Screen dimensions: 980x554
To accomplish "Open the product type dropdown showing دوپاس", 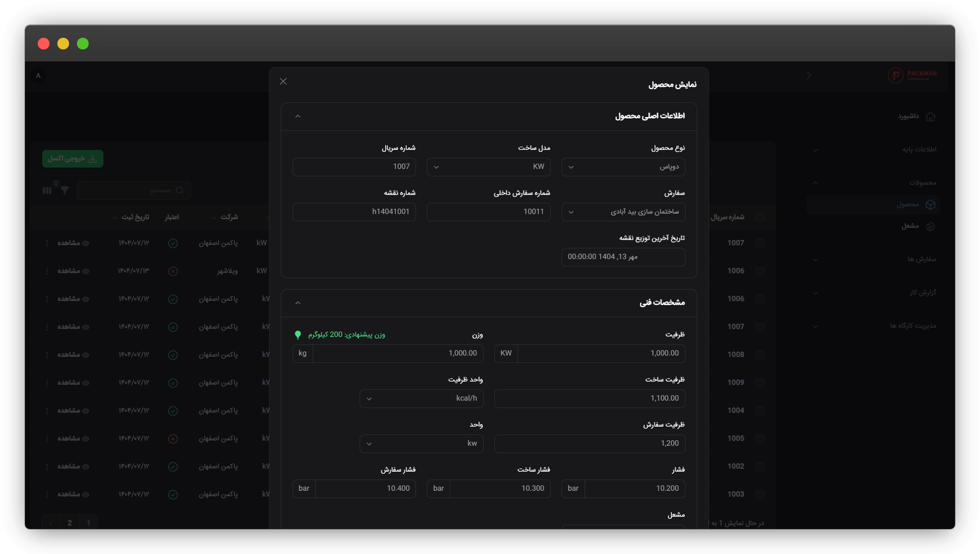I will click(x=623, y=167).
